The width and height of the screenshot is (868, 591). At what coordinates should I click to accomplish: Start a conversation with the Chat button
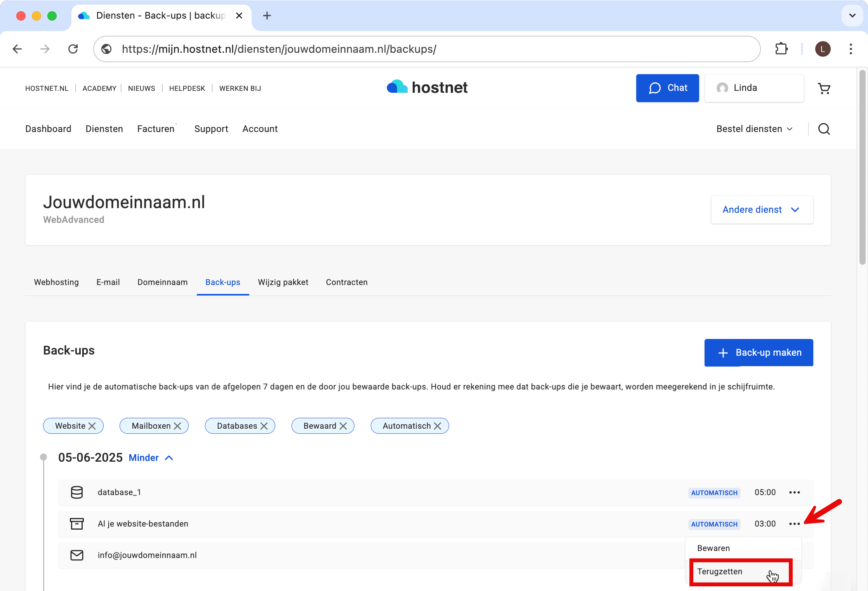click(x=667, y=88)
